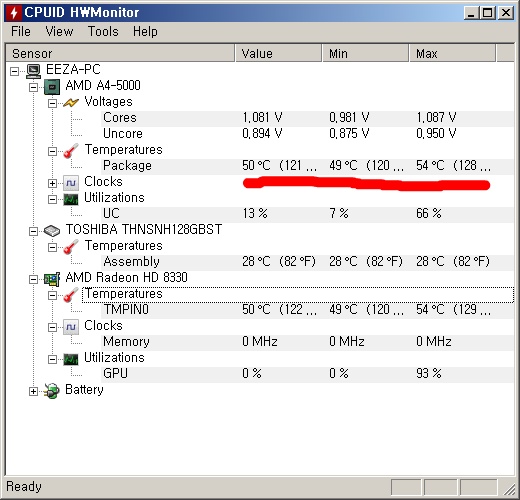Click the Cores Max value 1,087 V
The image size is (520, 500).
point(436,118)
